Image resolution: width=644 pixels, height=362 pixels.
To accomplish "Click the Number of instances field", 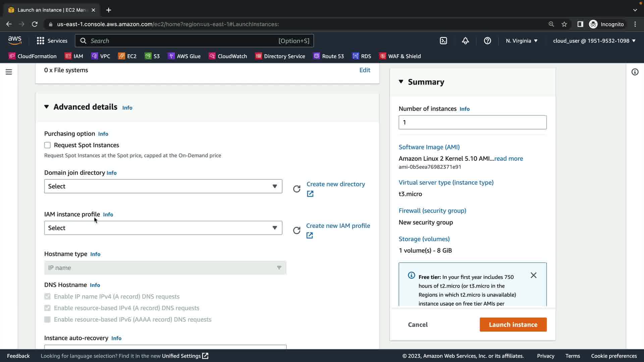I will click(x=472, y=122).
